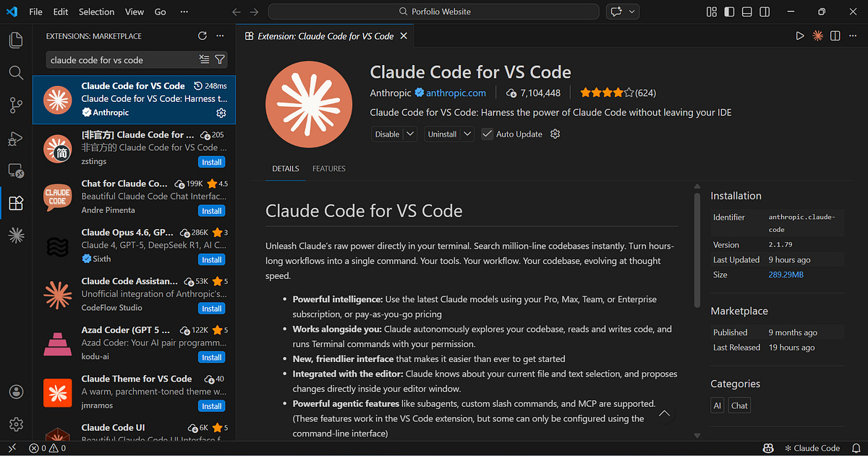Open the anthropic.com publisher link
This screenshot has width=868, height=456.
(456, 93)
